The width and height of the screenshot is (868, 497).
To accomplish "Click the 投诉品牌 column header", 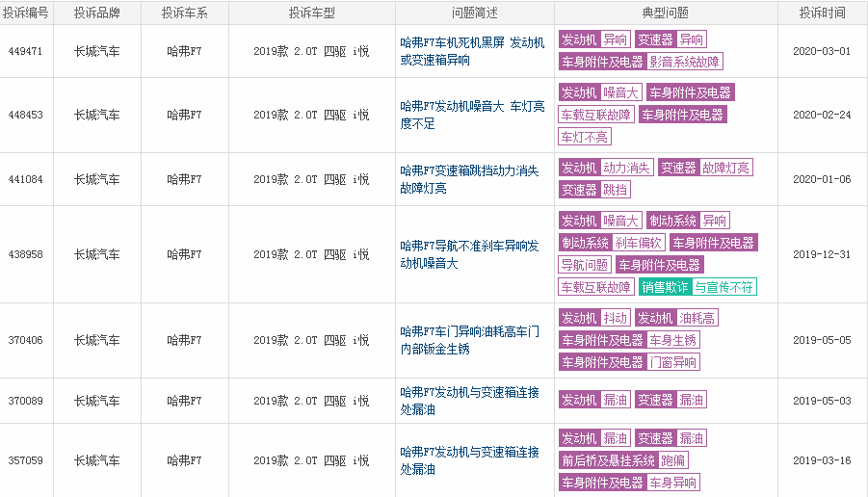I will pyautogui.click(x=97, y=13).
